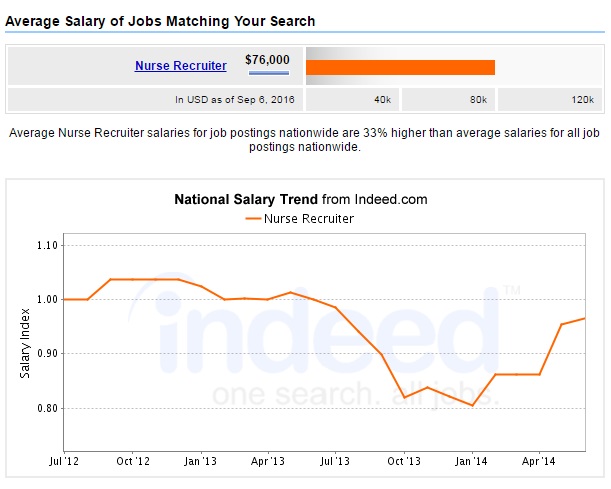This screenshot has width=611, height=489.
Task: Click the small blue bar under $76,000
Action: coord(268,72)
